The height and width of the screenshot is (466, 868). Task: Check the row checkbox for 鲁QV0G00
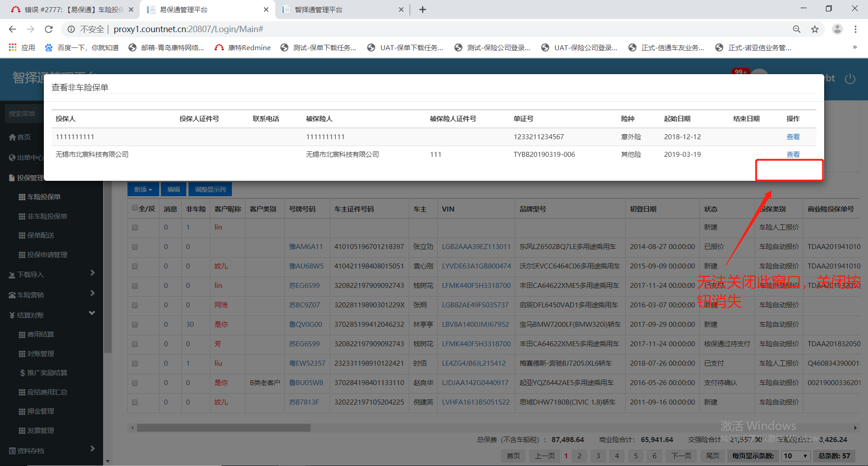pyautogui.click(x=135, y=325)
